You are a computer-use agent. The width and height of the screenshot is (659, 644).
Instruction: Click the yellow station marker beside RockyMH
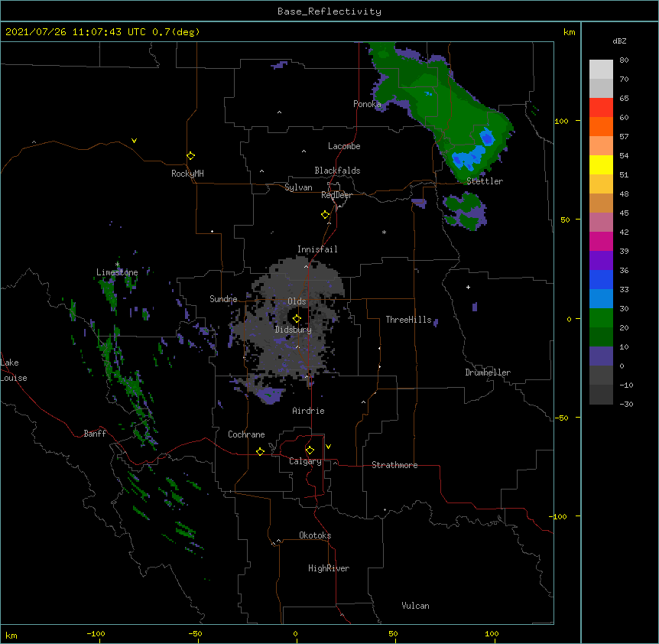190,156
